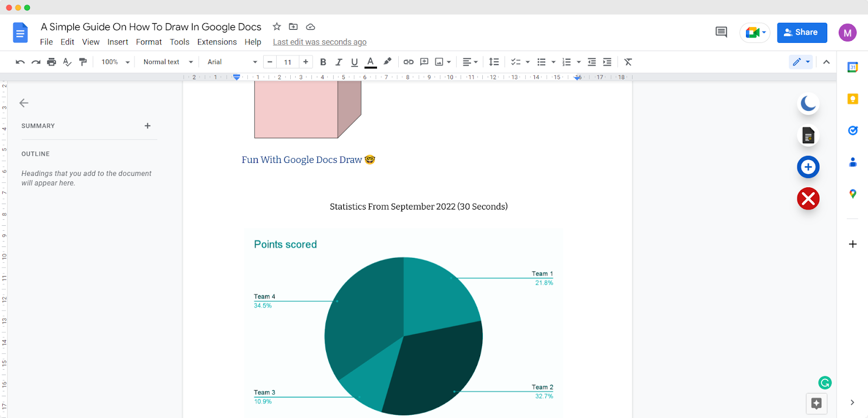Decrease the paragraph indent
This screenshot has height=418, width=868.
592,62
